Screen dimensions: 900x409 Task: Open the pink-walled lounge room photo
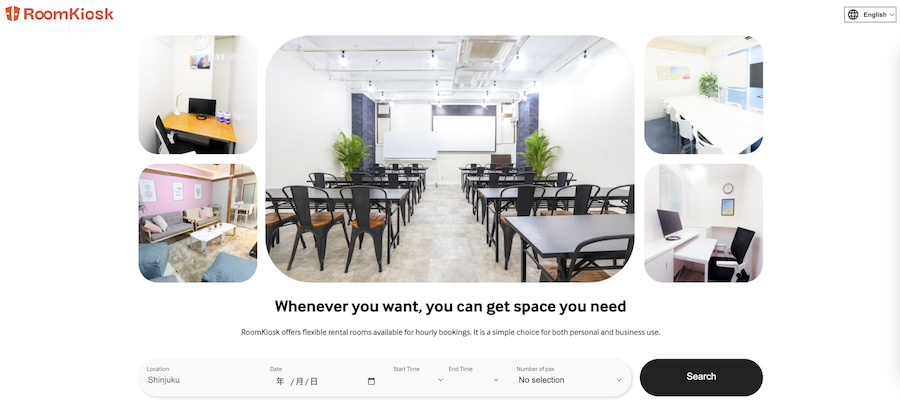click(x=198, y=223)
